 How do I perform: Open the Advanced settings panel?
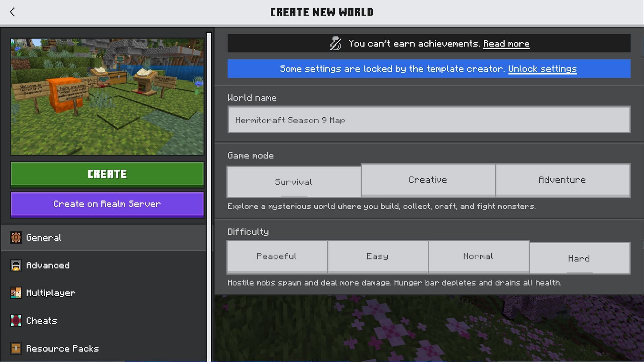48,265
